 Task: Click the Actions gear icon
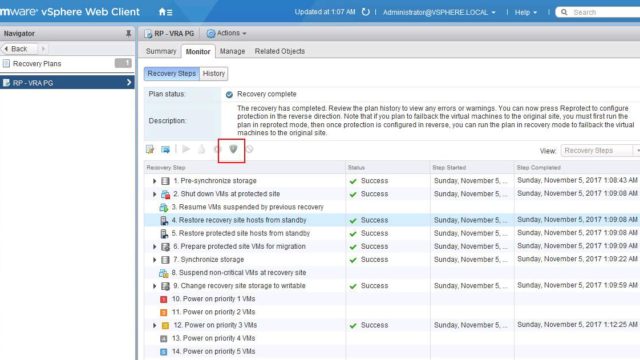[211, 33]
